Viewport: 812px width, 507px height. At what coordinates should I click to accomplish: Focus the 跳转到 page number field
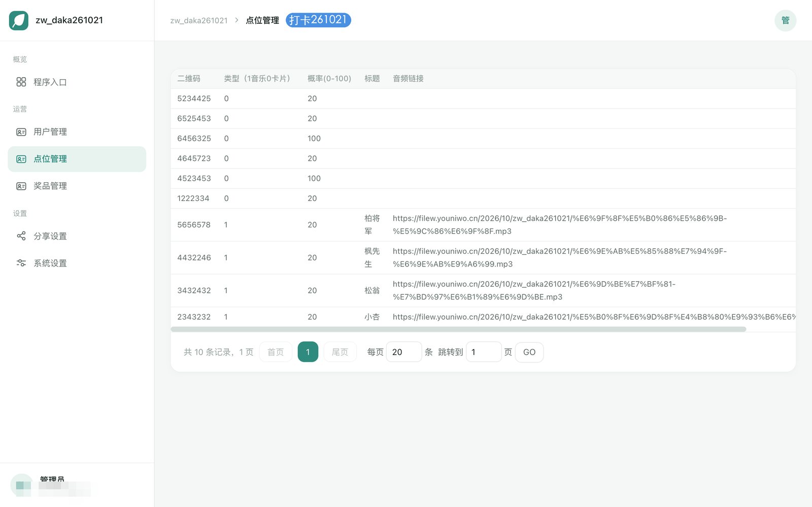coord(484,352)
